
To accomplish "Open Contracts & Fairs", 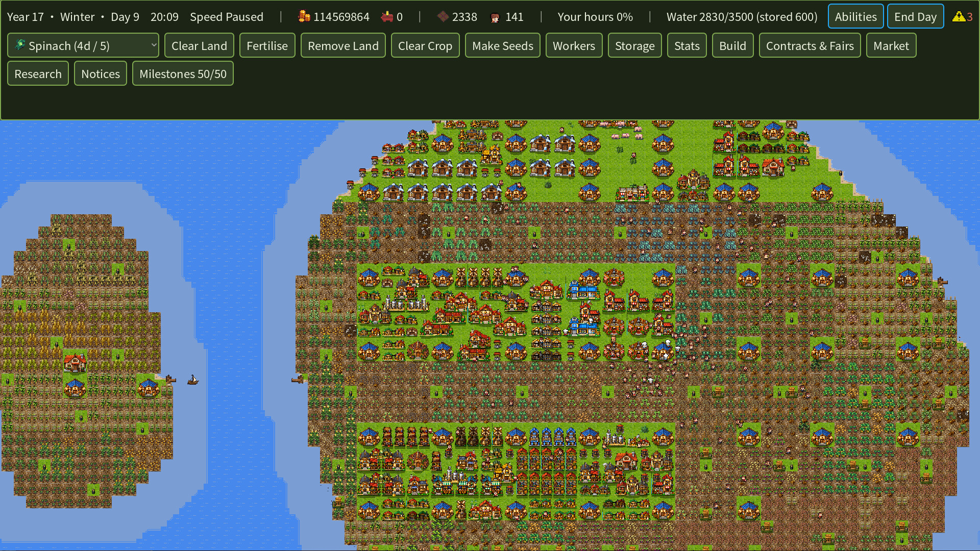I will coord(810,46).
